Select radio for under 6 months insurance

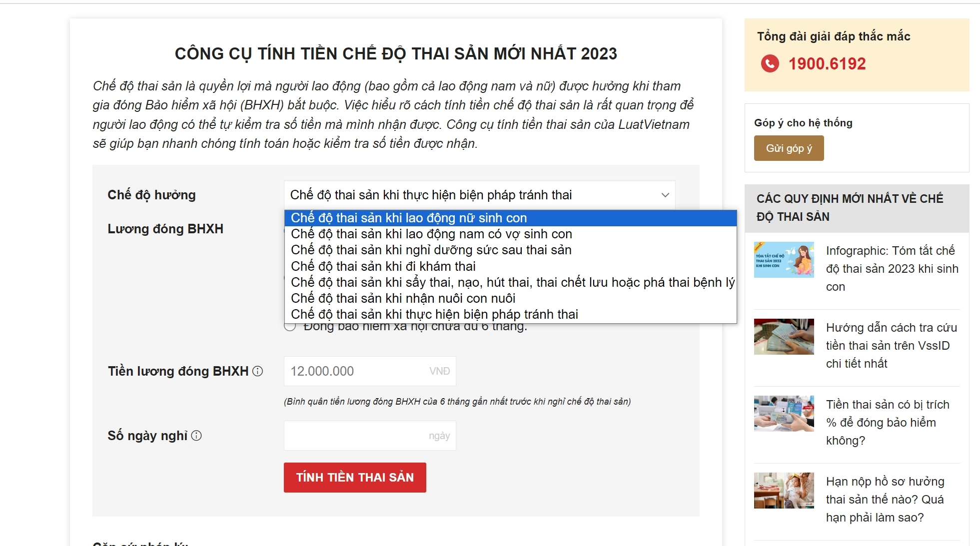290,327
